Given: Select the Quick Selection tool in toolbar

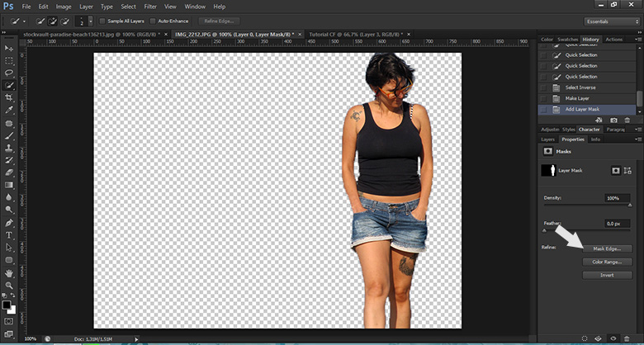Looking at the screenshot, I should (9, 85).
